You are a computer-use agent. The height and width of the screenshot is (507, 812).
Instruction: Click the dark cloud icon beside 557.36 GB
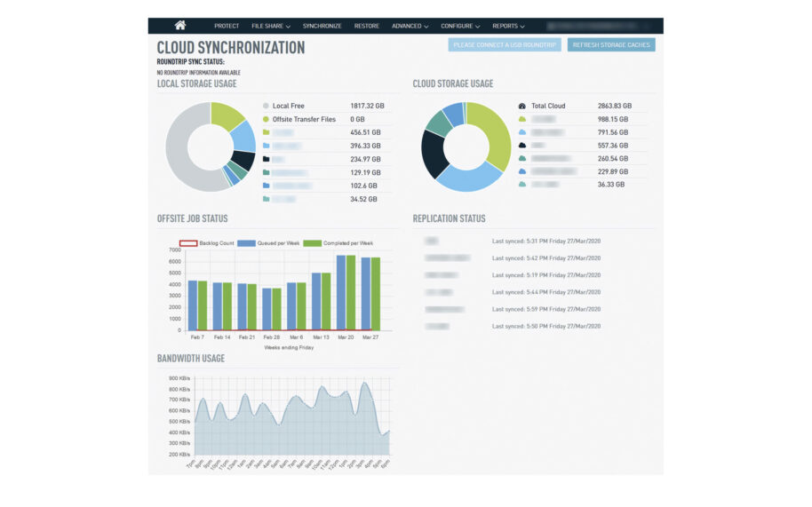point(522,145)
